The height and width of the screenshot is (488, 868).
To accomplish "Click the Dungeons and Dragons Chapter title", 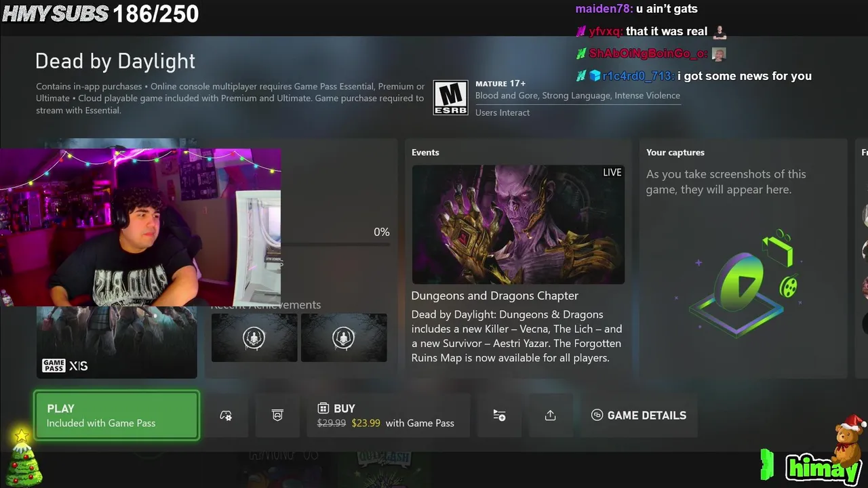I will [495, 296].
